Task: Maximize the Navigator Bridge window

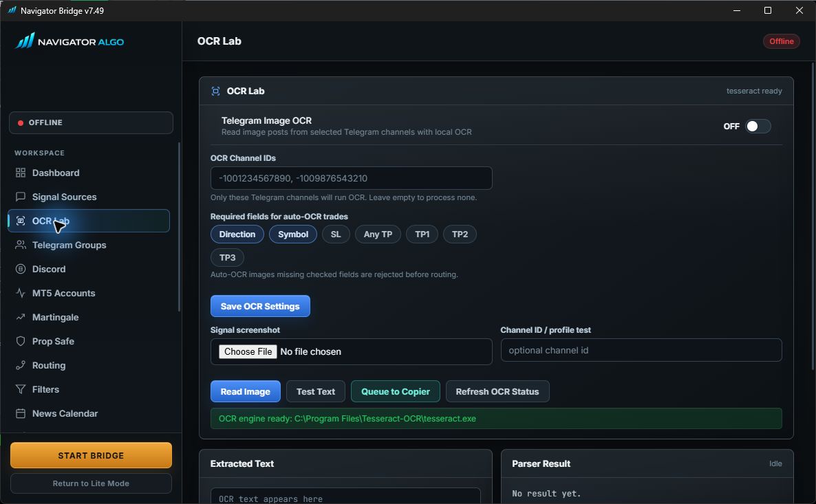Action: (768, 10)
